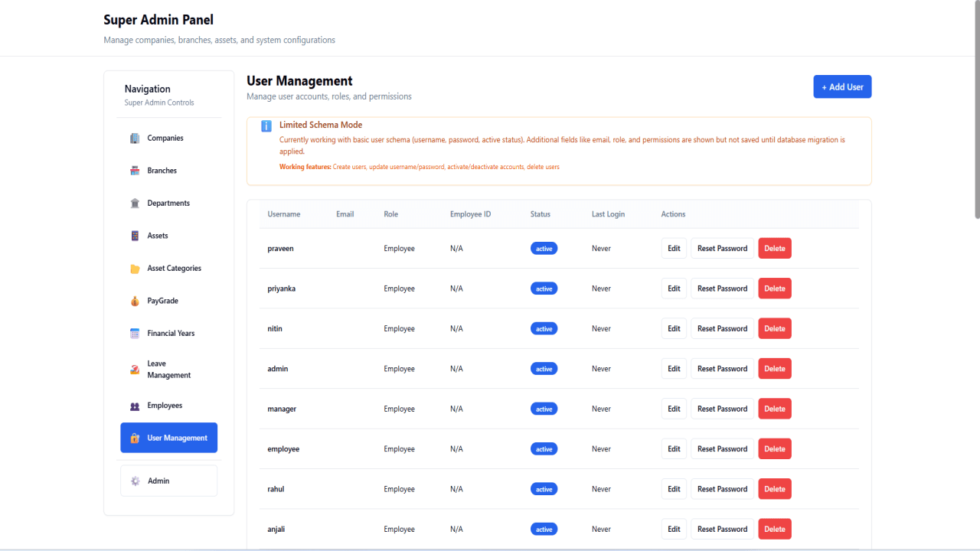Click the Admin gear icon
The height and width of the screenshot is (551, 980).
pos(136,481)
